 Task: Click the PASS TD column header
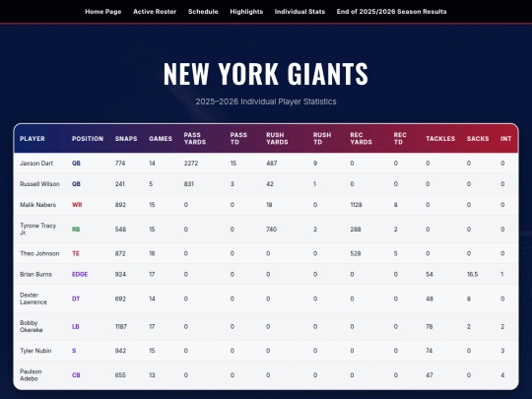[x=238, y=139]
